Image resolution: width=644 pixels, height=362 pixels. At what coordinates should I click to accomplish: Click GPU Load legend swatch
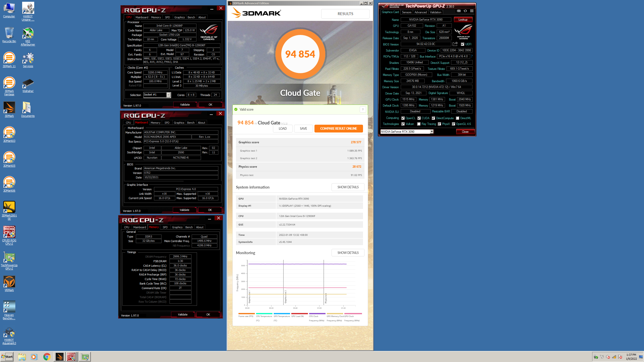(x=300, y=313)
